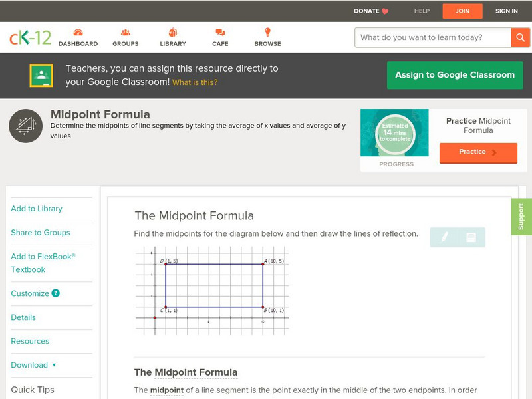Open the Details link
This screenshot has width=532, height=399.
pyautogui.click(x=23, y=317)
